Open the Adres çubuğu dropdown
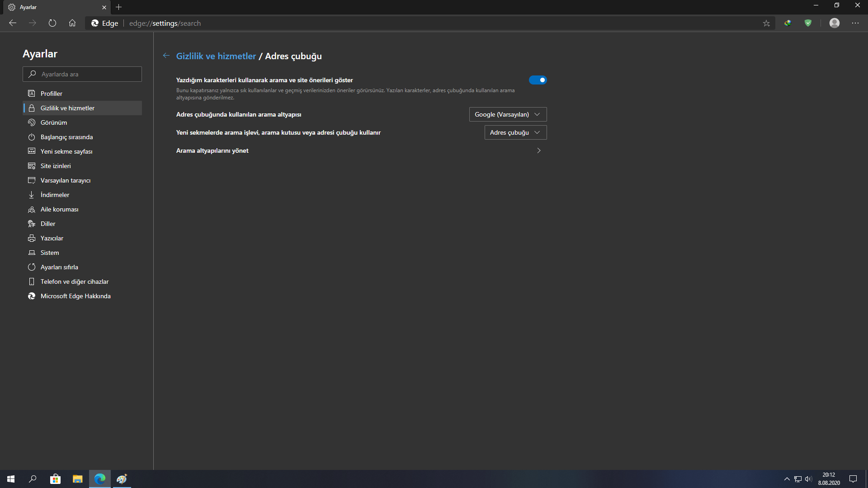Image resolution: width=868 pixels, height=488 pixels. coord(515,132)
